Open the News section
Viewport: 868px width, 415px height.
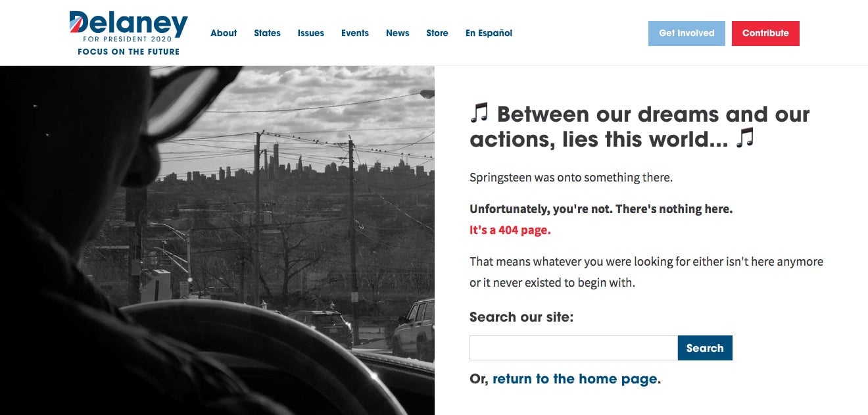coord(398,33)
